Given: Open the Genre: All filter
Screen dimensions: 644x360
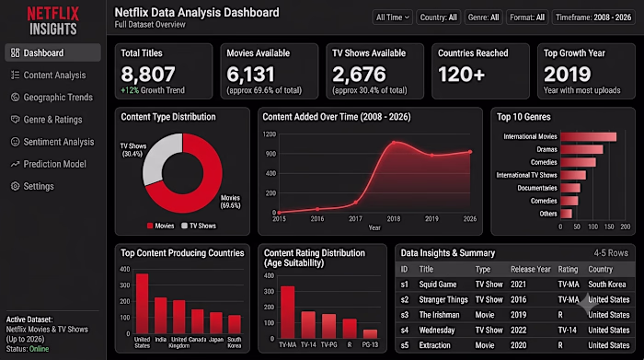Looking at the screenshot, I should click(x=483, y=17).
